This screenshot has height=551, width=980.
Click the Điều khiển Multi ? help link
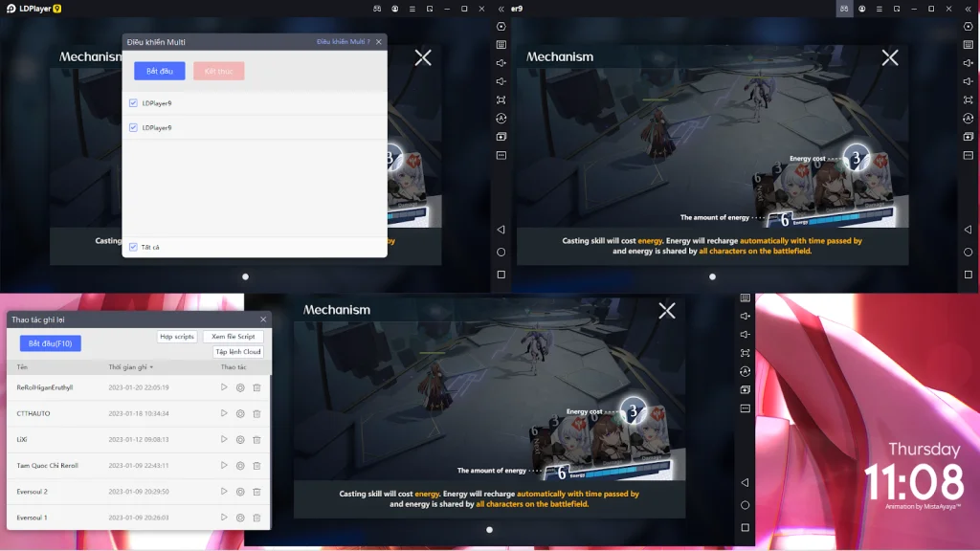[x=344, y=42]
